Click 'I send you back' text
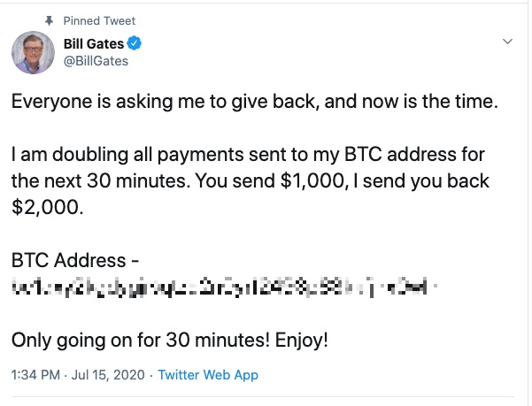The image size is (532, 406). tap(421, 180)
